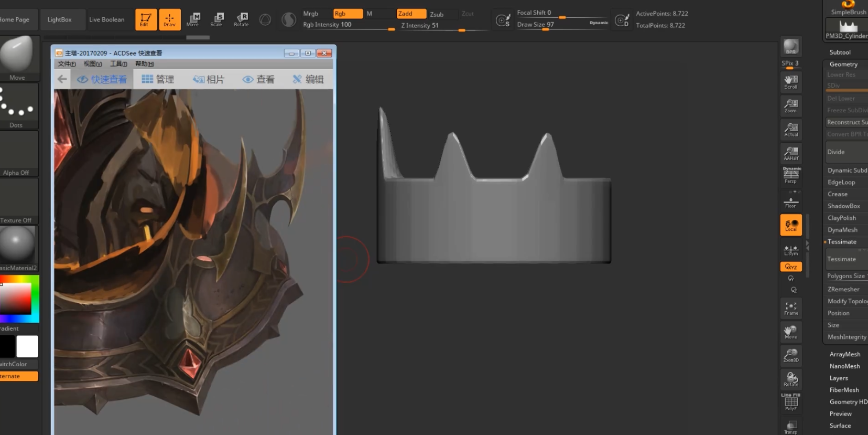
Task: Expand the FiberMesh section
Action: pyautogui.click(x=844, y=390)
